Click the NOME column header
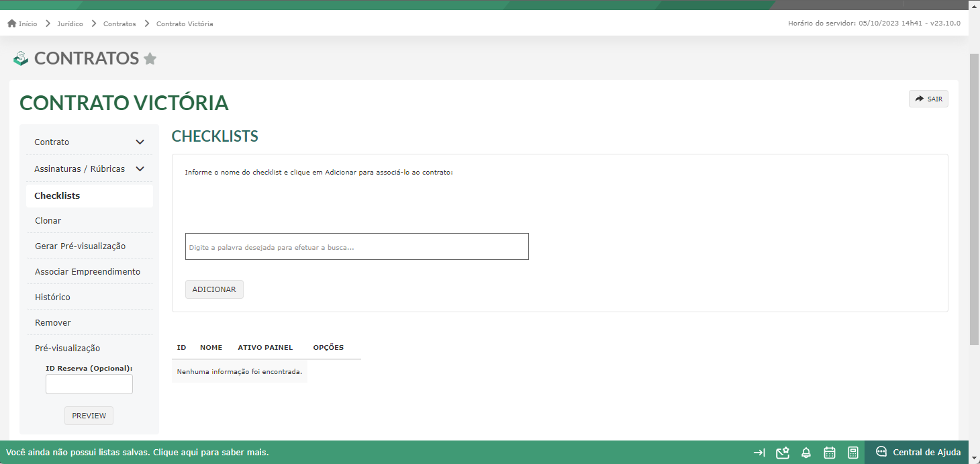This screenshot has height=464, width=980. click(211, 348)
